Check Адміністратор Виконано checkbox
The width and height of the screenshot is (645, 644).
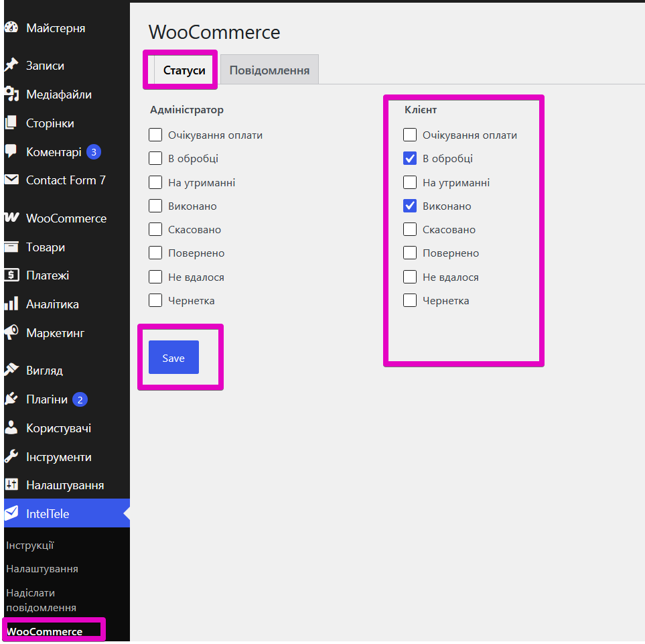[x=155, y=206]
